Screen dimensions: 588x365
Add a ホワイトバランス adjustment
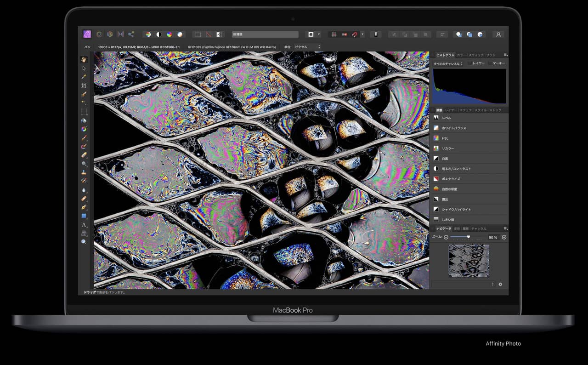(453, 128)
